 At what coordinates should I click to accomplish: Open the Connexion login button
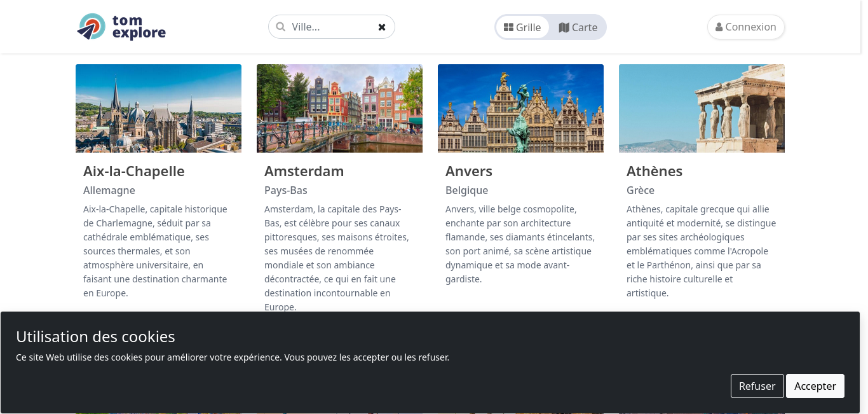[x=746, y=27]
